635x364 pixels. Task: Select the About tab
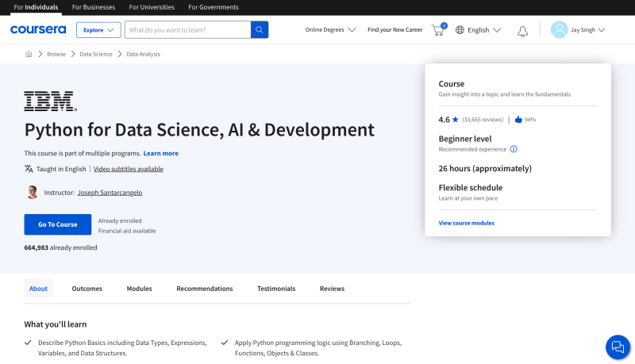tap(38, 289)
